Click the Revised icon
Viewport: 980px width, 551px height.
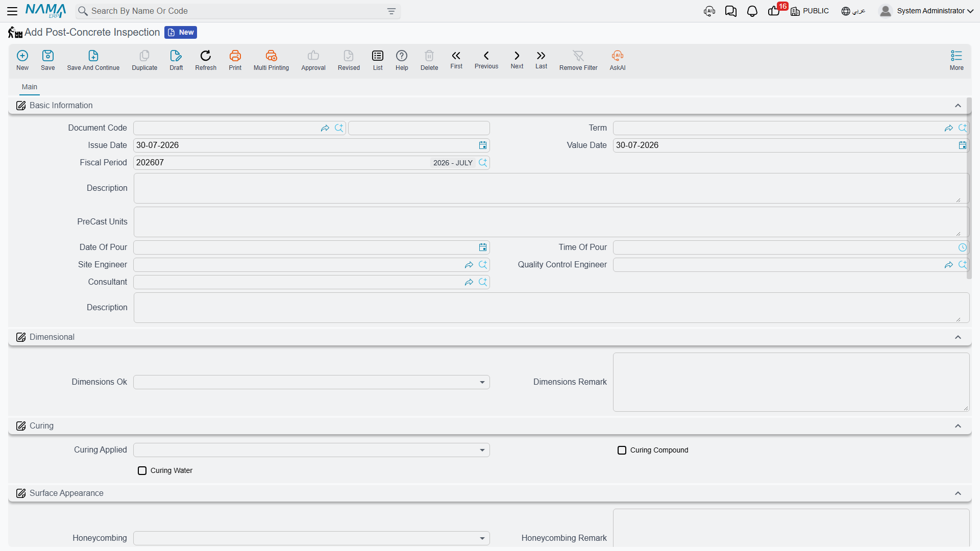pos(349,60)
